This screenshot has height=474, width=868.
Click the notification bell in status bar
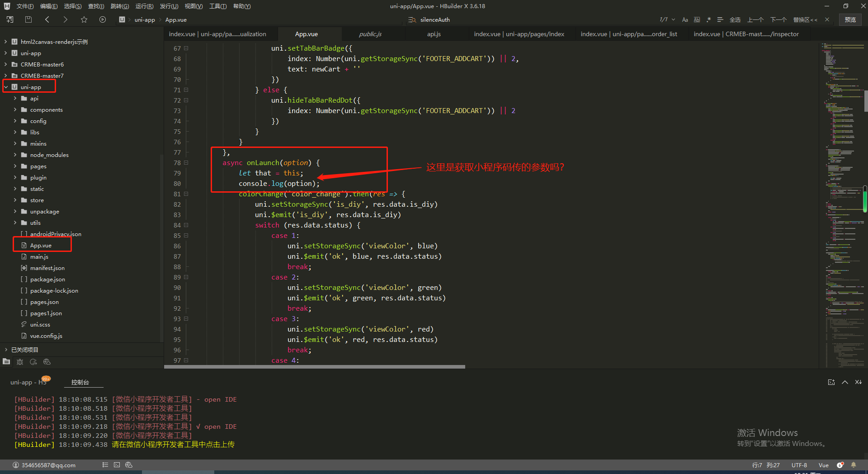point(854,465)
